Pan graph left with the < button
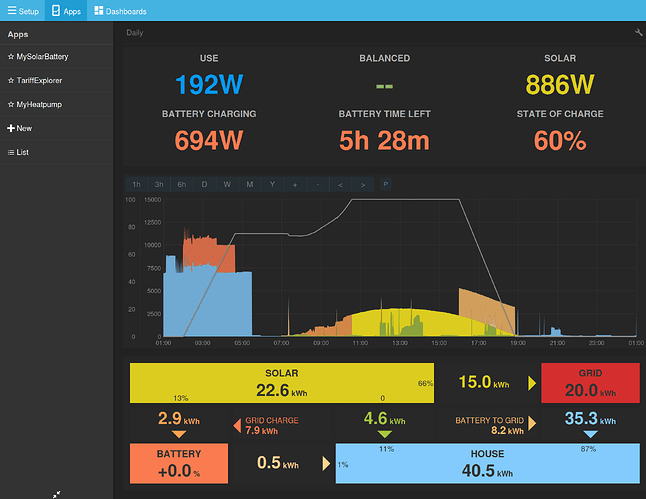The image size is (646, 499). [x=340, y=184]
